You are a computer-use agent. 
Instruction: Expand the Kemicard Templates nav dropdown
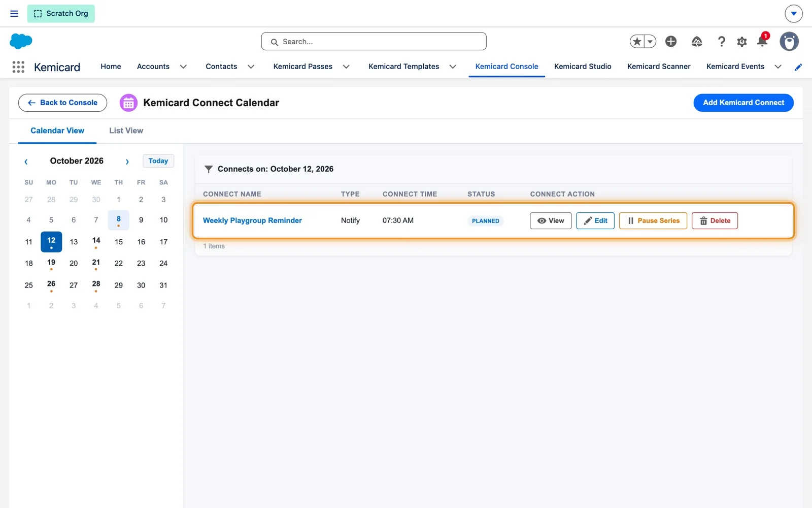pyautogui.click(x=453, y=67)
